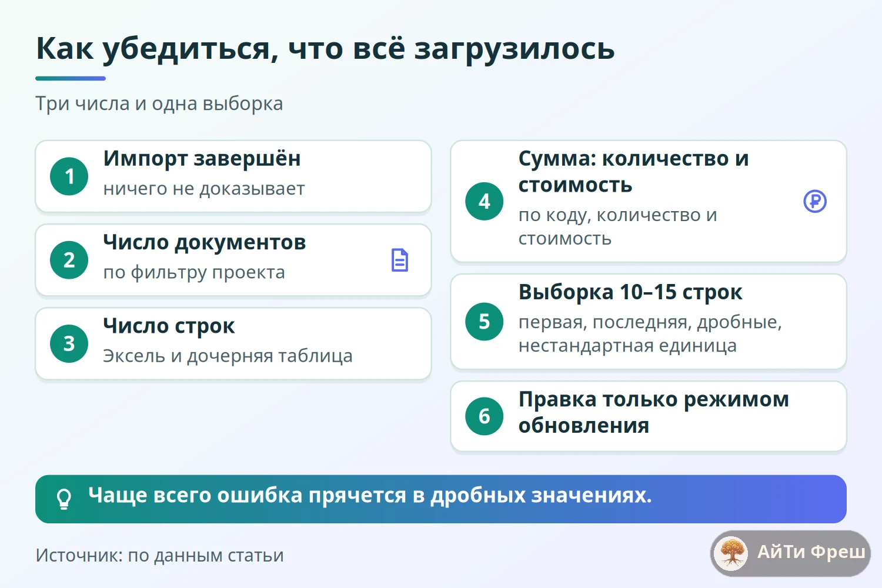Click the lightbulb icon in the gradient banner
The width and height of the screenshot is (882, 588).
pyautogui.click(x=64, y=499)
